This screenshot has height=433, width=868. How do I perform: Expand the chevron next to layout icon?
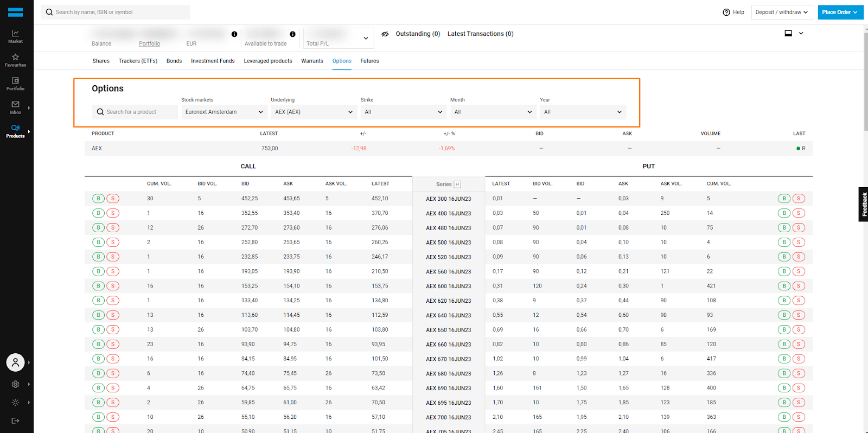click(x=801, y=33)
